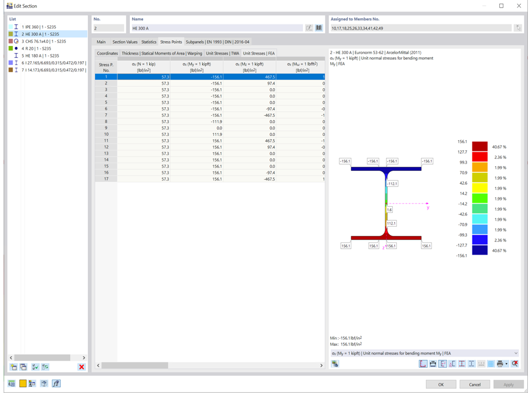Click the edit name icon next to HE 300 A
The height and width of the screenshot is (393, 532).
point(309,28)
